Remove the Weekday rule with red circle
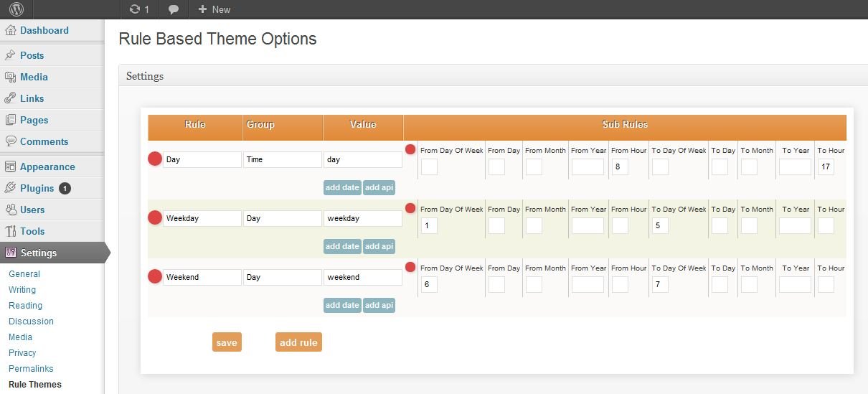The image size is (868, 394). click(x=155, y=218)
